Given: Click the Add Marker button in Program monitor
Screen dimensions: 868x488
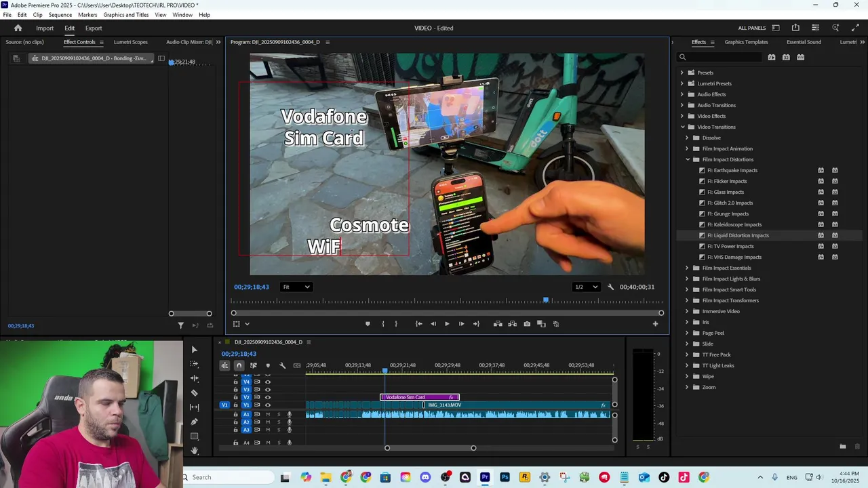Looking at the screenshot, I should 368,324.
